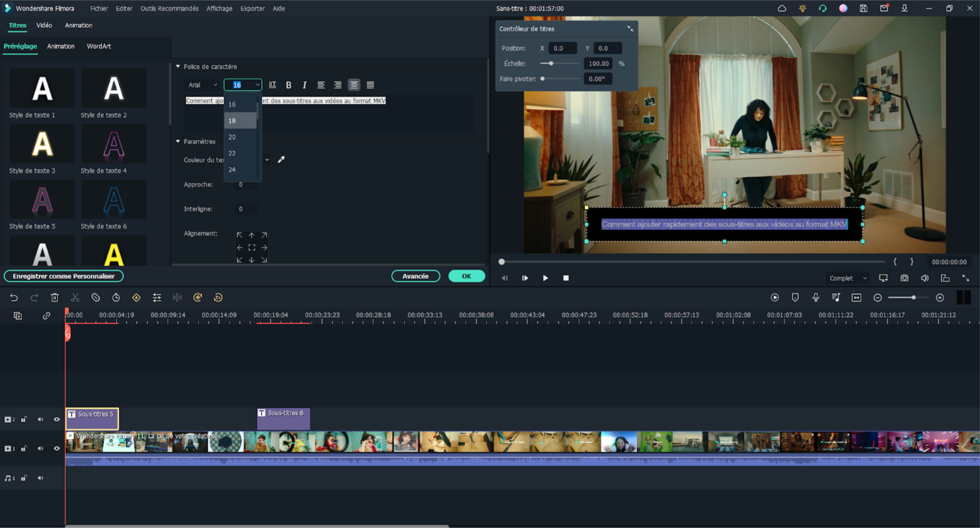Switch to the WordArt tab
This screenshot has height=528, width=980.
click(x=99, y=46)
